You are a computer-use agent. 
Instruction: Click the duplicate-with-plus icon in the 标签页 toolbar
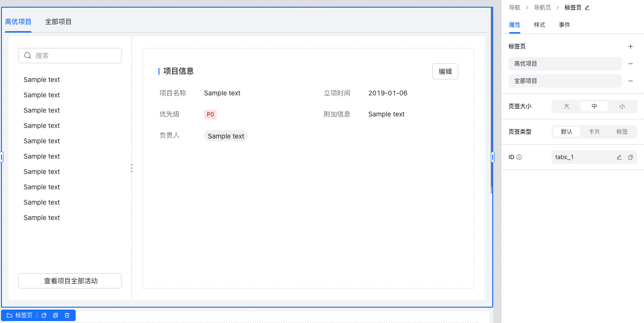(x=56, y=315)
